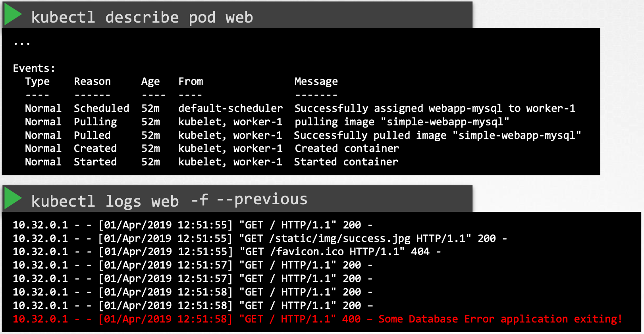Screen dimensions: 644x334
Task: Select the favicon.ico 404 log line
Action: [x=227, y=251]
